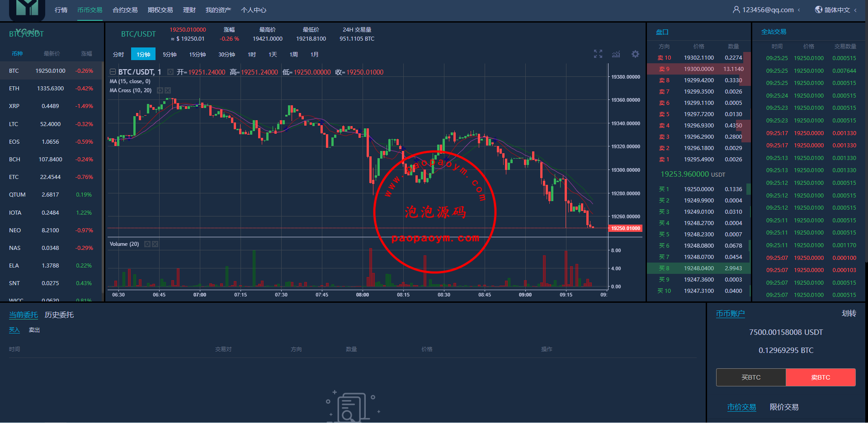Pick BCH from the coin list
This screenshot has width=868, height=423.
click(52, 159)
